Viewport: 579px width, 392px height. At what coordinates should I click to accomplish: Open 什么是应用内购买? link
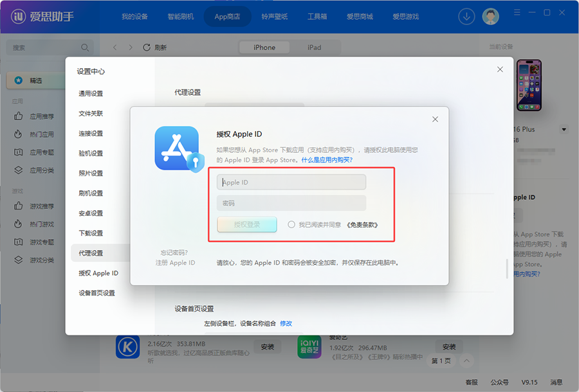[327, 160]
